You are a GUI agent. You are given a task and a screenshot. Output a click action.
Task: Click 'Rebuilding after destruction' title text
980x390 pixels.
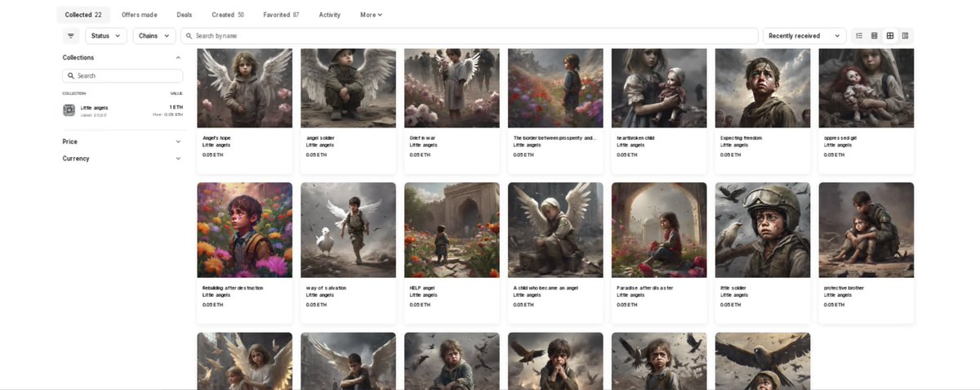pyautogui.click(x=233, y=288)
